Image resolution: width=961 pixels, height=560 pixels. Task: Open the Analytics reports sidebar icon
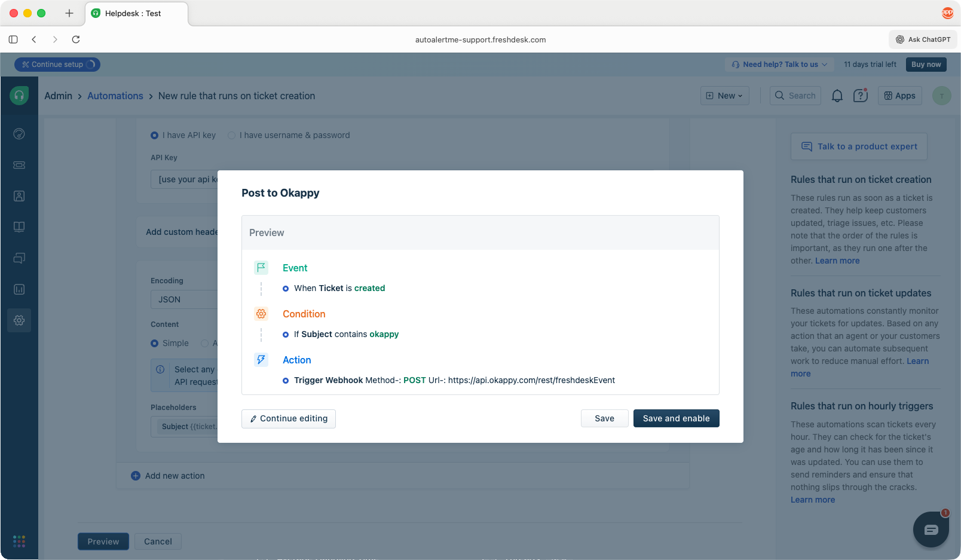pos(19,289)
